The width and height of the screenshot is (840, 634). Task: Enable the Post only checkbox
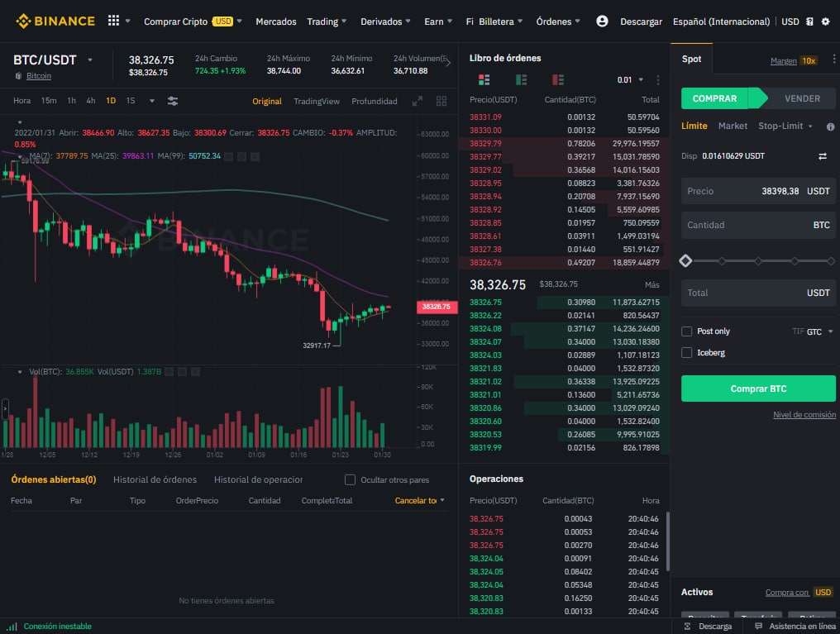coord(685,331)
